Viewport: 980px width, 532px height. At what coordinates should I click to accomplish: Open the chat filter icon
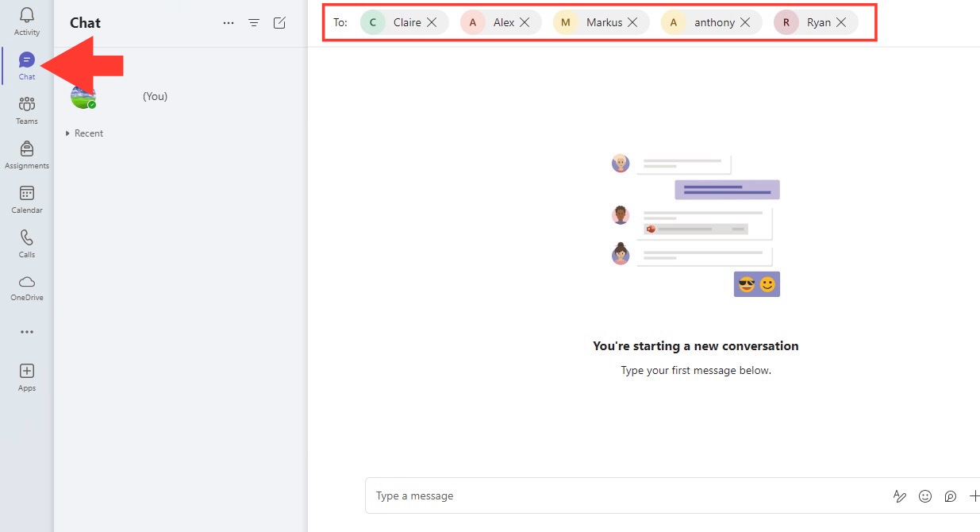pyautogui.click(x=254, y=23)
